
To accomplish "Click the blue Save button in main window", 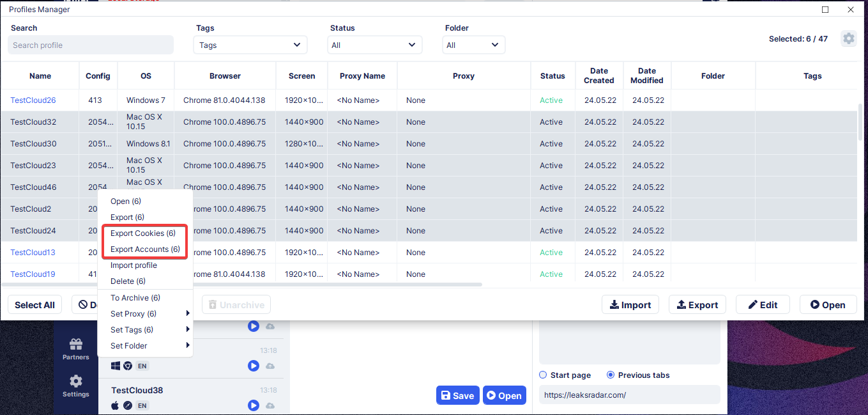I will tap(458, 395).
